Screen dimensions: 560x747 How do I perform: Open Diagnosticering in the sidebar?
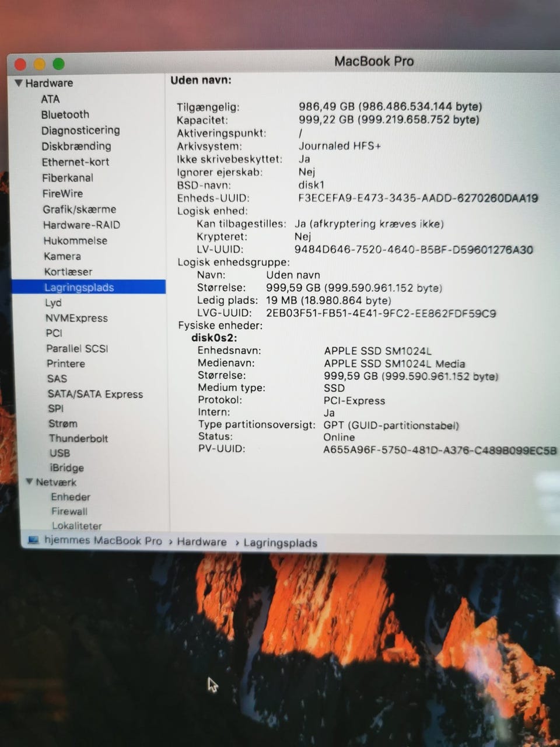click(80, 131)
